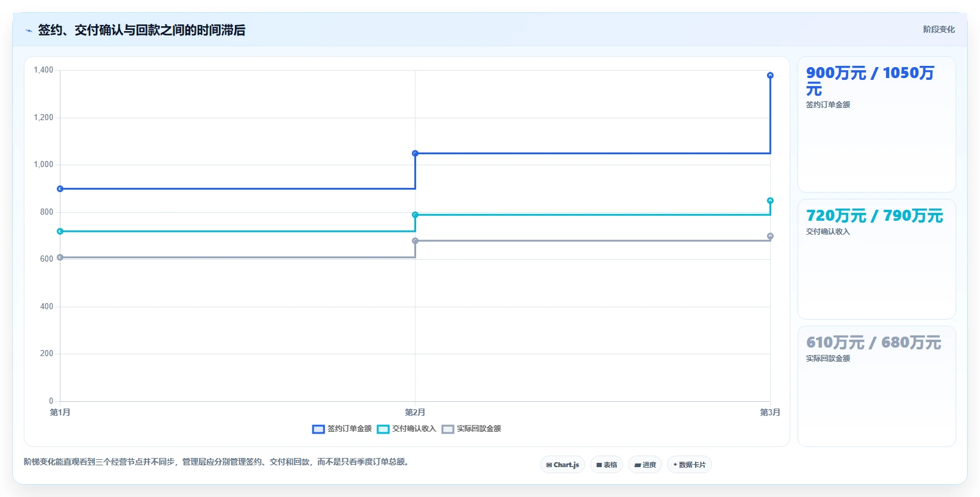The image size is (980, 497).
Task: Select the 第1月 delivery revenue point at 720
Action: tap(60, 232)
